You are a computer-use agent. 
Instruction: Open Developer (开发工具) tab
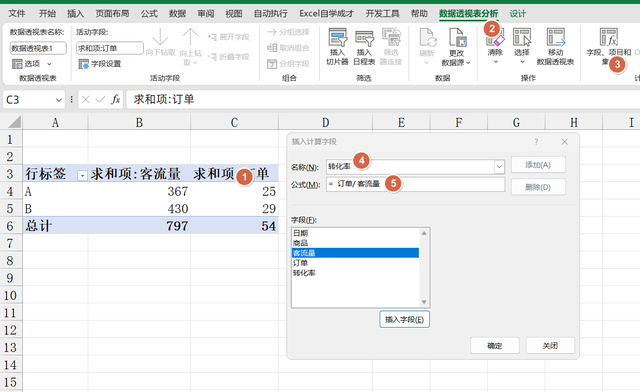[382, 13]
